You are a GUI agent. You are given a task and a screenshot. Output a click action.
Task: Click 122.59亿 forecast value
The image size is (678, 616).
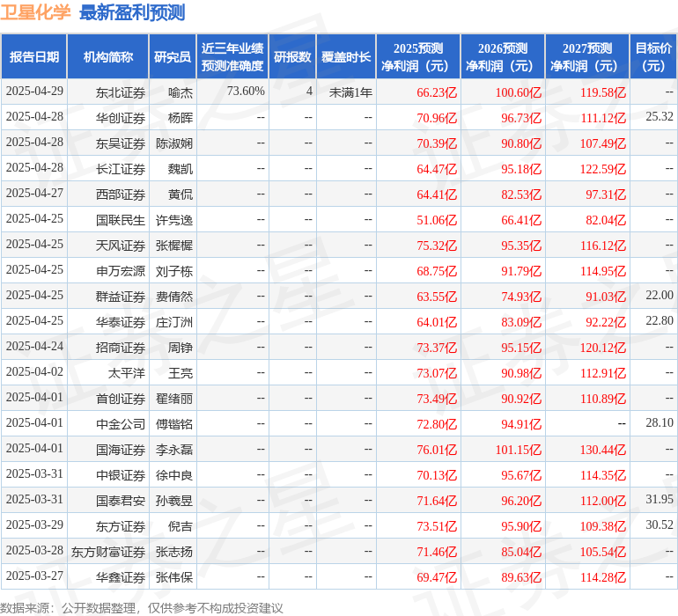click(x=603, y=169)
